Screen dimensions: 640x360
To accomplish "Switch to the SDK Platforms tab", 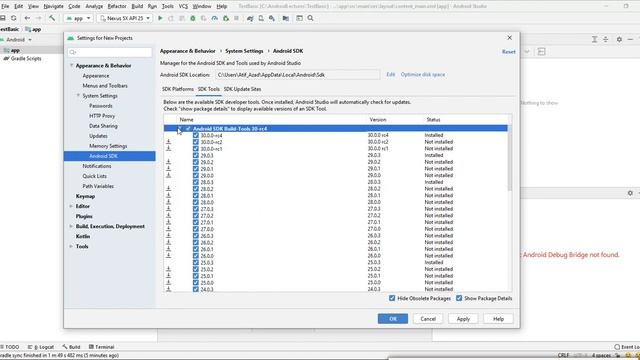I will pyautogui.click(x=178, y=89).
